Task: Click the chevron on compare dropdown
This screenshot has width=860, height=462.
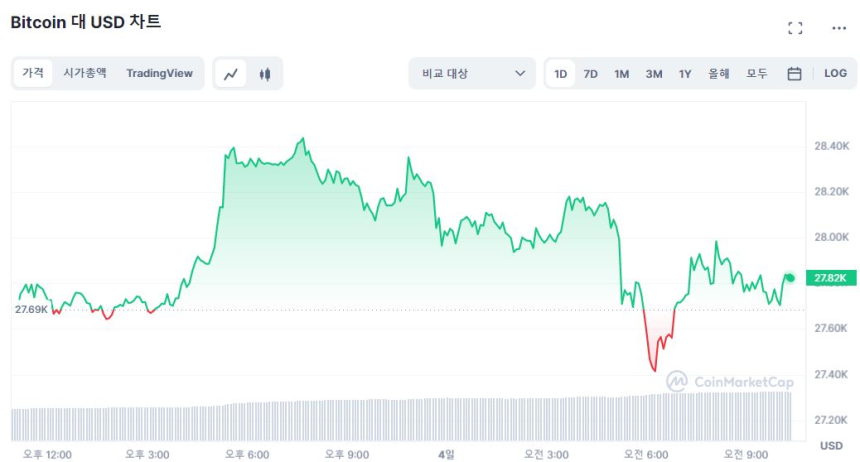Action: tap(519, 73)
